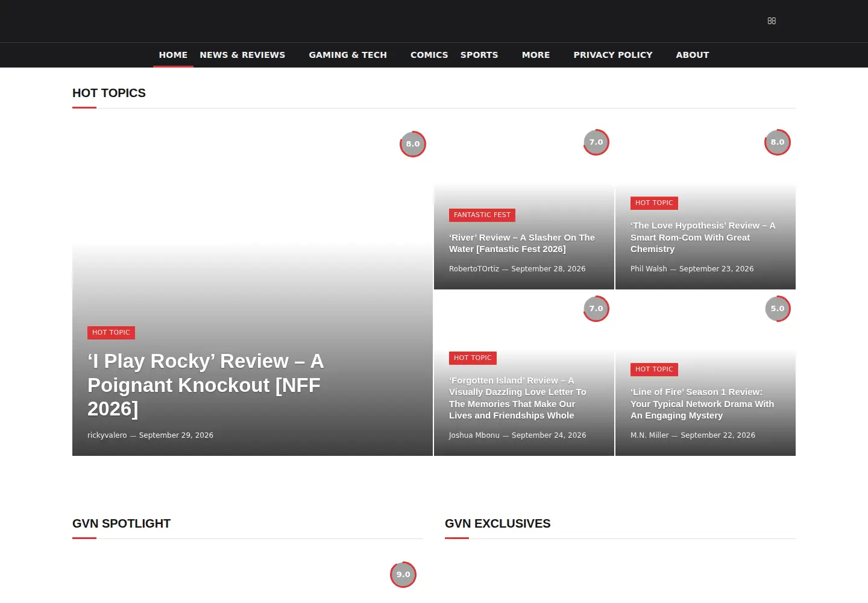Click the date September 22, 2026
868x603 pixels.
click(718, 435)
